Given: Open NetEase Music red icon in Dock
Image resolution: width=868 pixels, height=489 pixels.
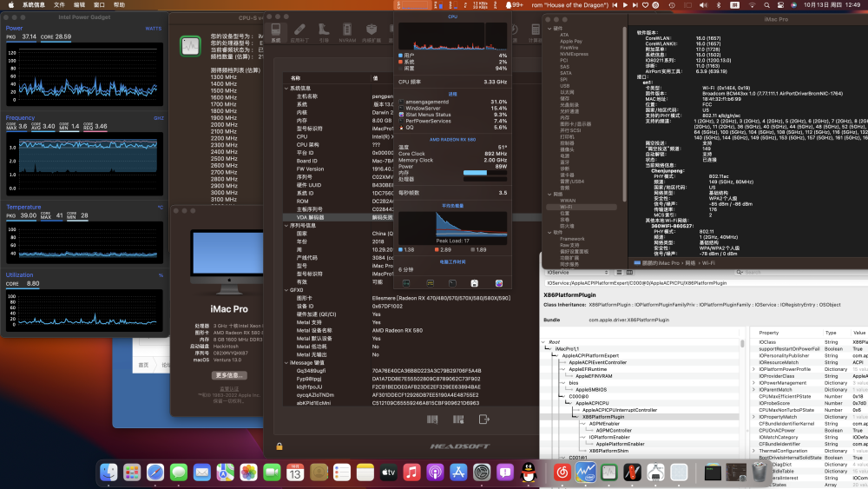Looking at the screenshot, I should tap(562, 472).
